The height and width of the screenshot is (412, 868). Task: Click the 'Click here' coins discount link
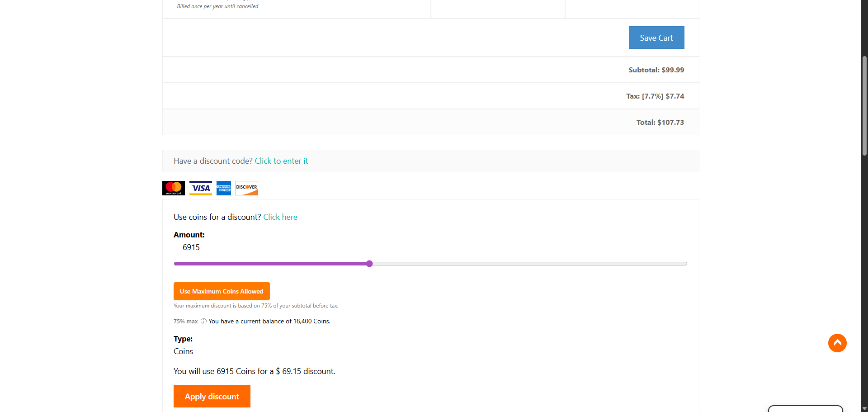(x=280, y=217)
